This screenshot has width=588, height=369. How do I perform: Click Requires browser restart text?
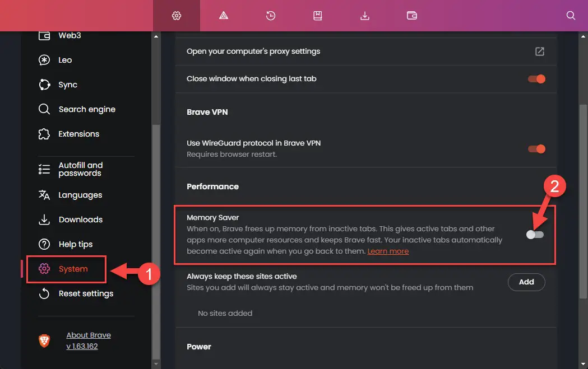[x=232, y=155]
